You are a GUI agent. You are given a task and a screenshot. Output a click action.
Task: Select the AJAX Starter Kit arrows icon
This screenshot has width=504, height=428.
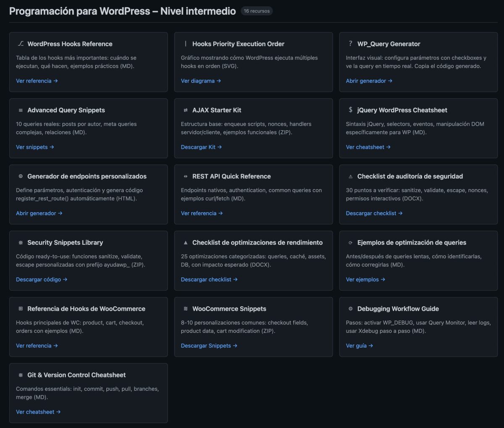[185, 110]
